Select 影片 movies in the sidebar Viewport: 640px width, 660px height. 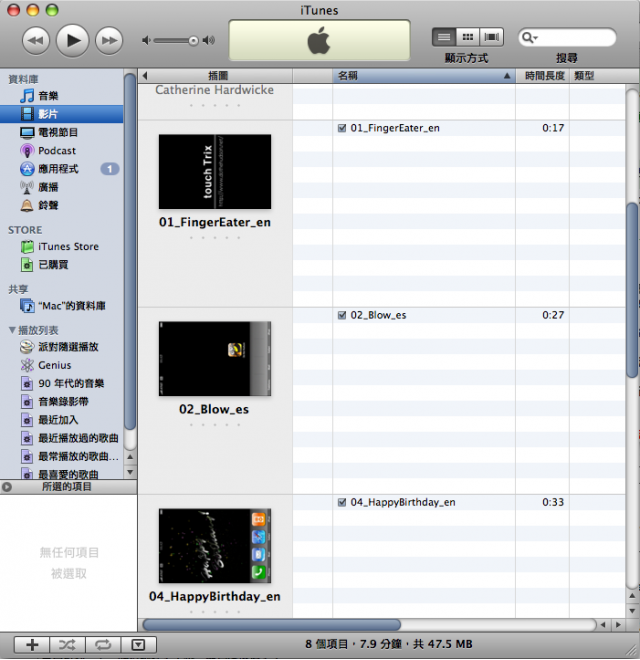[61, 114]
